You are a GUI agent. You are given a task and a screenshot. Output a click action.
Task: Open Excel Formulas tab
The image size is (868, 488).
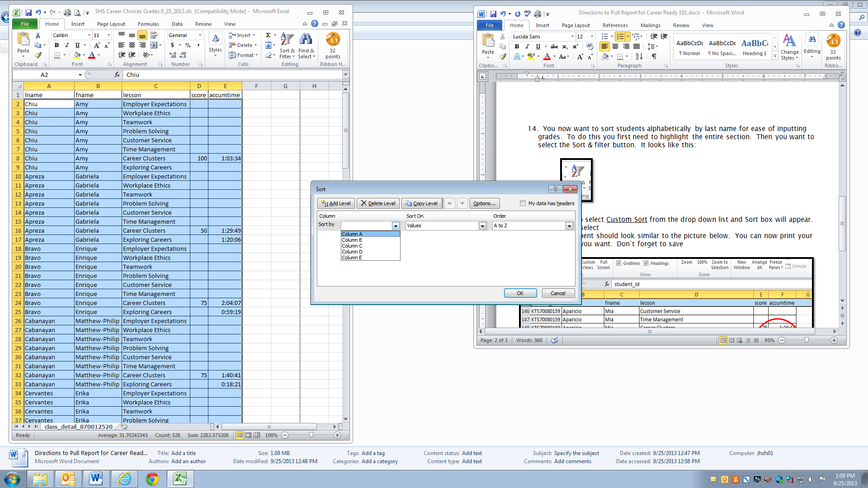point(148,24)
